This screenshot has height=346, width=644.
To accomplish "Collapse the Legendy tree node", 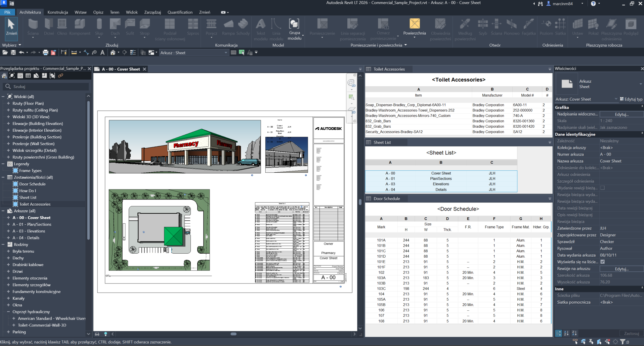I will (x=3, y=164).
